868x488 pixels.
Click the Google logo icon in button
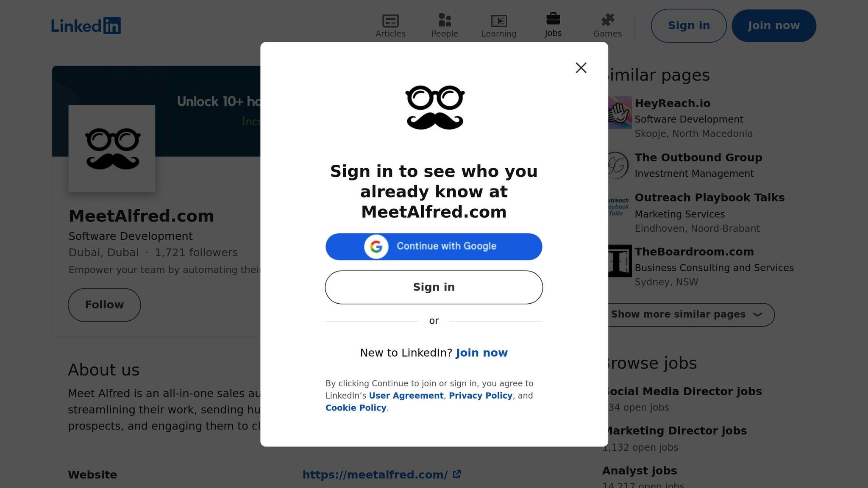tap(376, 247)
